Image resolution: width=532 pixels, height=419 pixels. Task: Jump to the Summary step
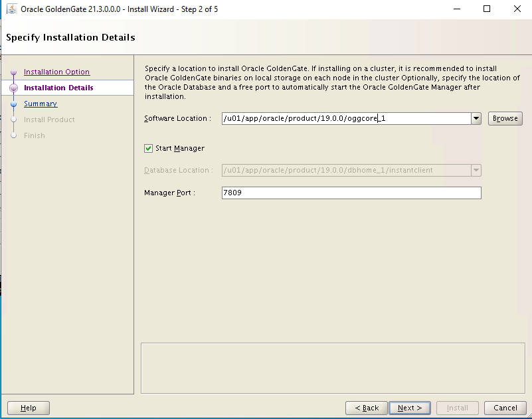click(41, 104)
